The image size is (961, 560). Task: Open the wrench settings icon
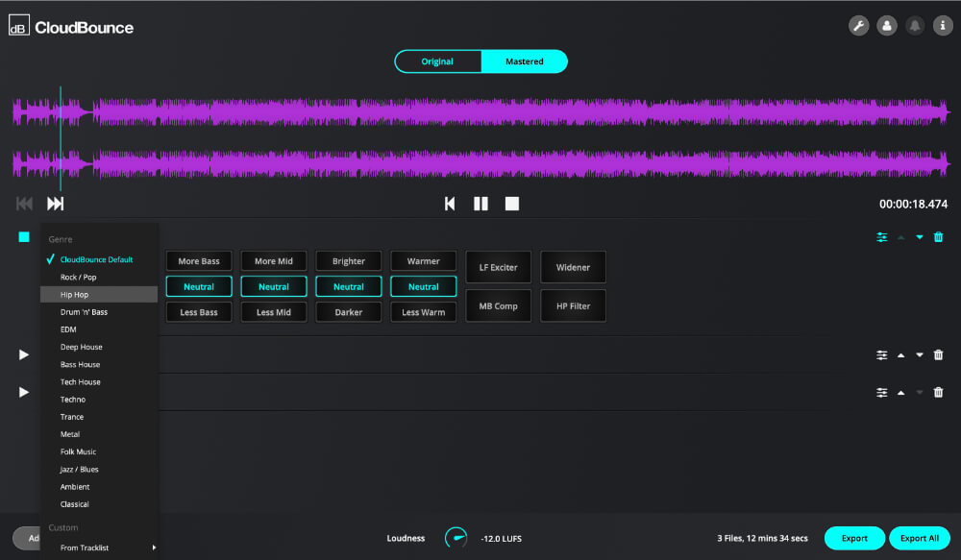[858, 26]
